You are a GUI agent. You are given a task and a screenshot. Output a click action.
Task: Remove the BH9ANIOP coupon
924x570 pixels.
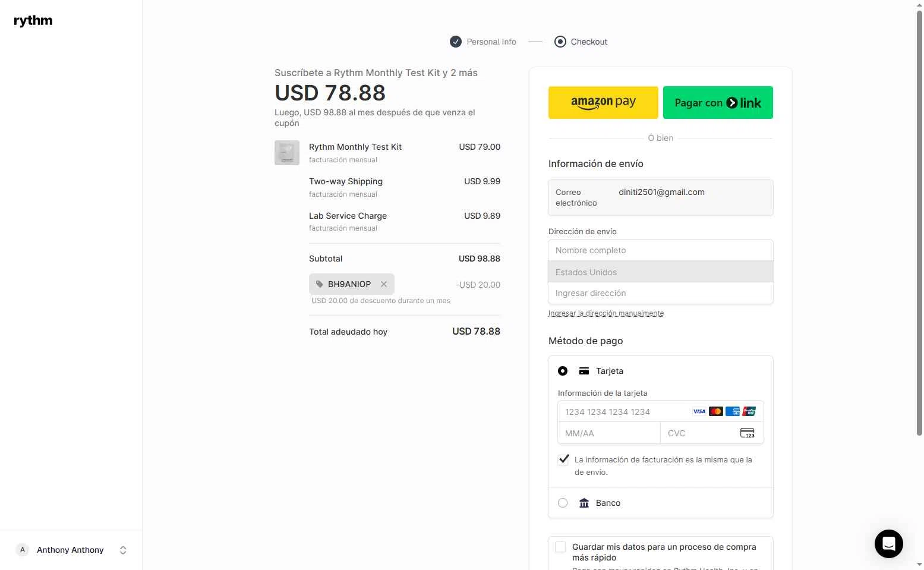(384, 284)
